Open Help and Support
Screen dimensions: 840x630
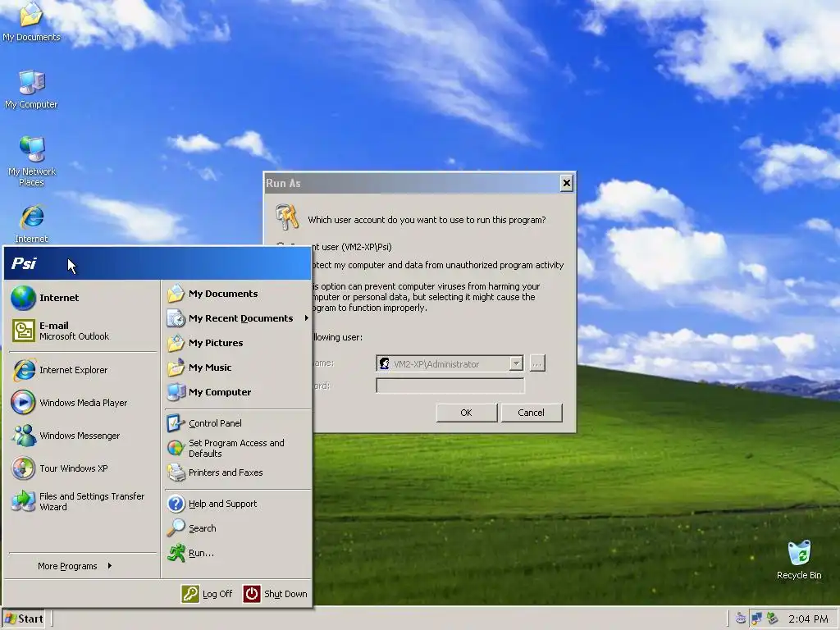coord(238,504)
